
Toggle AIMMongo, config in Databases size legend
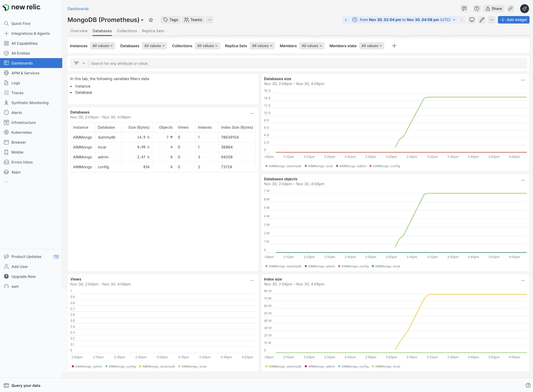[x=385, y=166]
